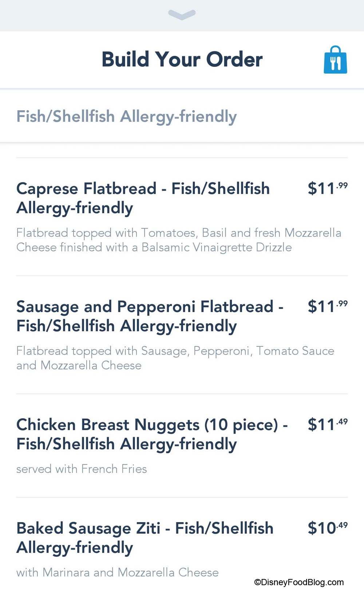Screen dimensions: 364x595
Task: Select the Fish/Shellfish Allergy-friendly category header
Action: (x=127, y=117)
